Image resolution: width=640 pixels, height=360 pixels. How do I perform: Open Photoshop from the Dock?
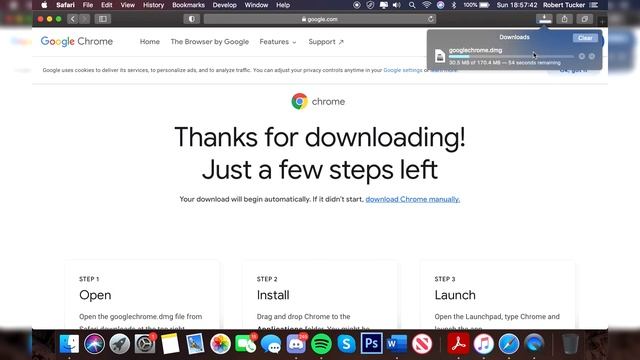click(x=371, y=344)
